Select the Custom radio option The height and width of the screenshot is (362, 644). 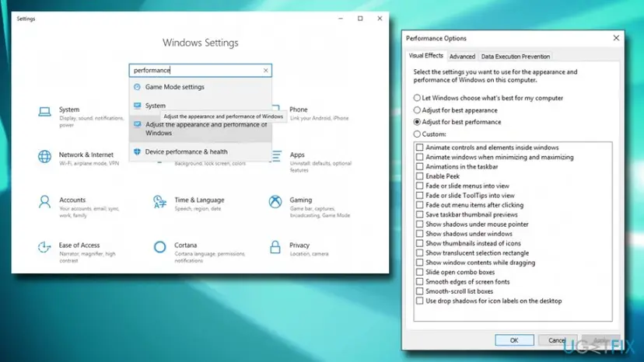417,134
